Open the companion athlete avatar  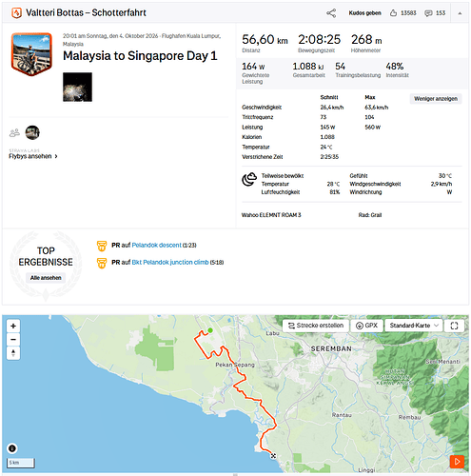32,132
